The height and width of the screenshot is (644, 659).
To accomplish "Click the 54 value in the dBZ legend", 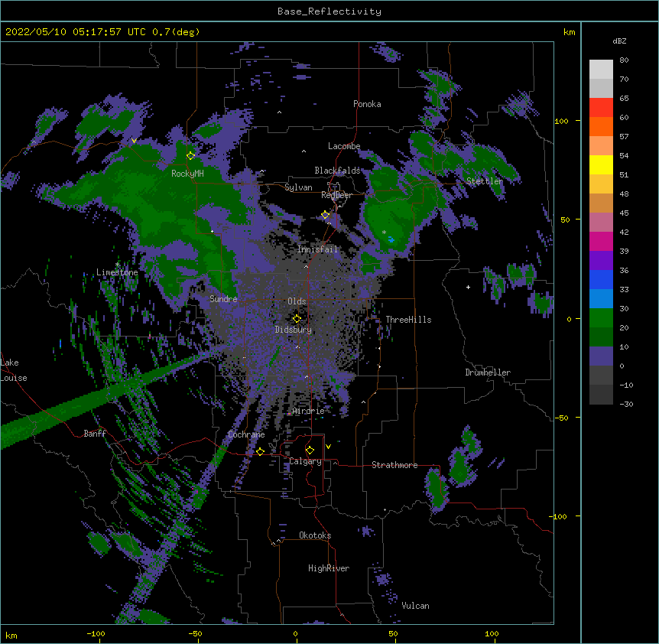I will [624, 156].
